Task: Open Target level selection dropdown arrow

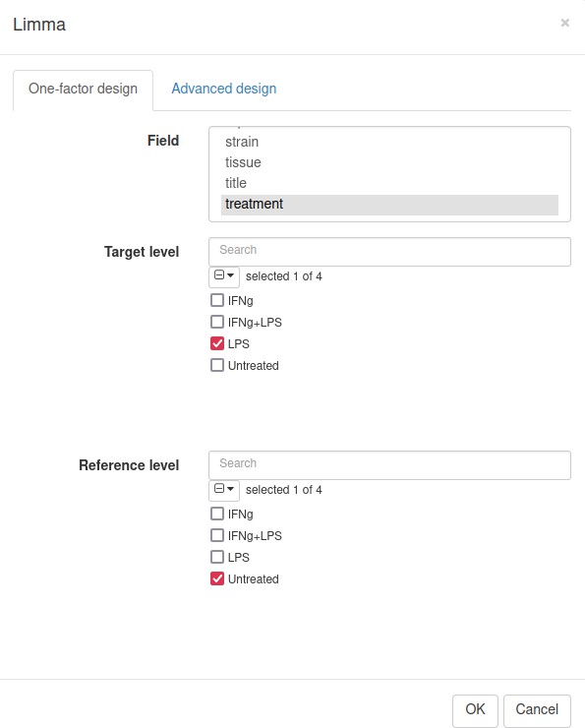Action: point(224,276)
